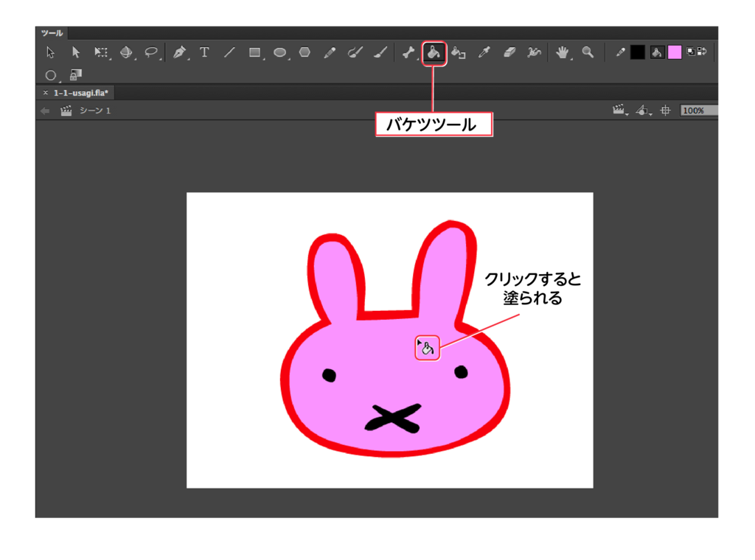Select the Text tool
The width and height of the screenshot is (755, 560).
coord(204,52)
